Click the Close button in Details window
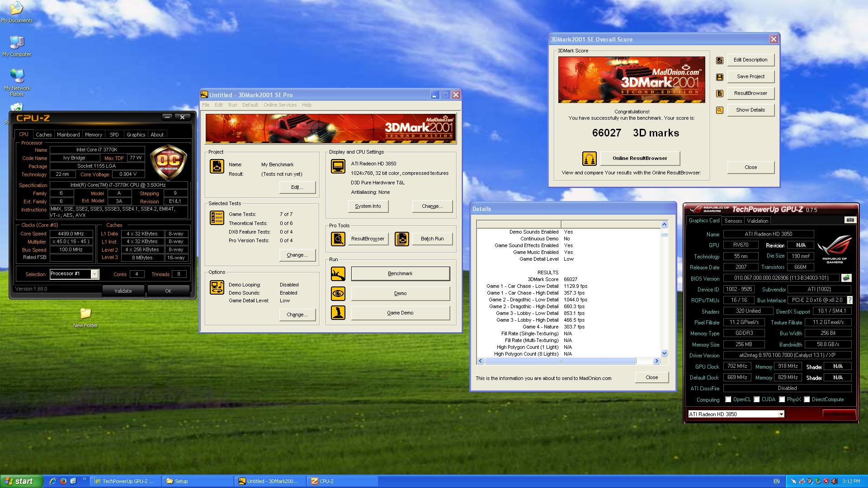Viewport: 868px width, 488px height. point(651,378)
